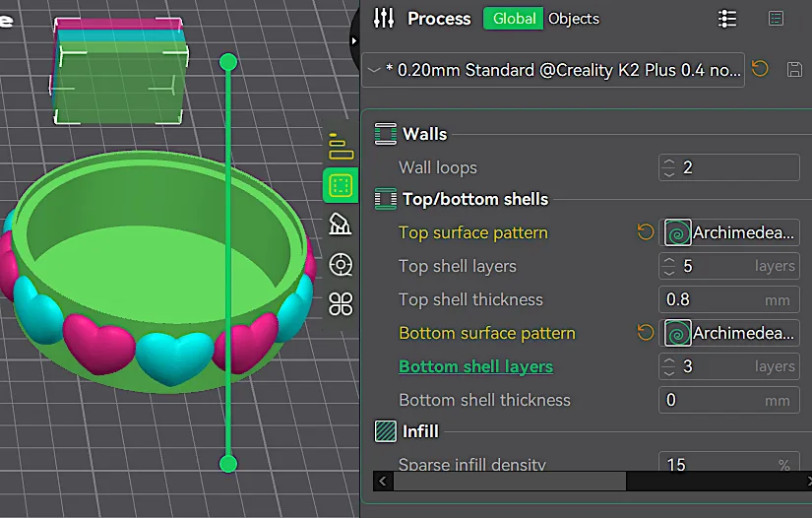This screenshot has height=518, width=812.
Task: Click the Bottom shell thickness field
Action: pyautogui.click(x=728, y=401)
